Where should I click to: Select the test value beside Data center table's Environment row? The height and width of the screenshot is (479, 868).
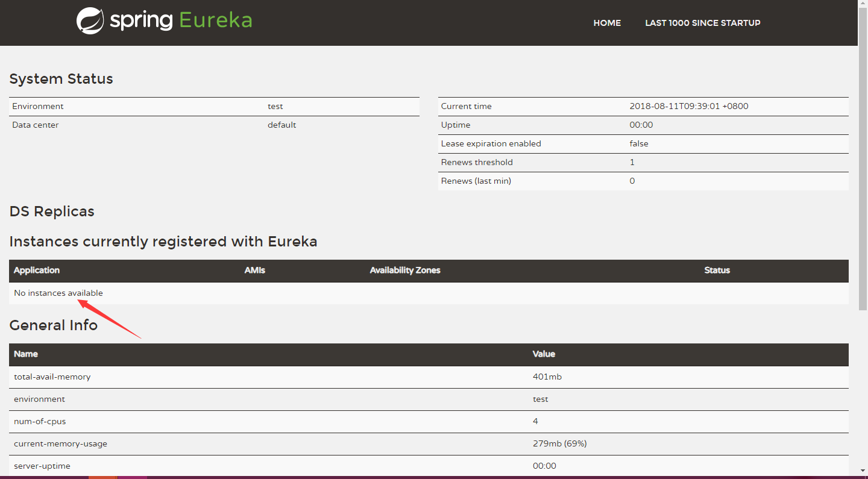[x=275, y=106]
